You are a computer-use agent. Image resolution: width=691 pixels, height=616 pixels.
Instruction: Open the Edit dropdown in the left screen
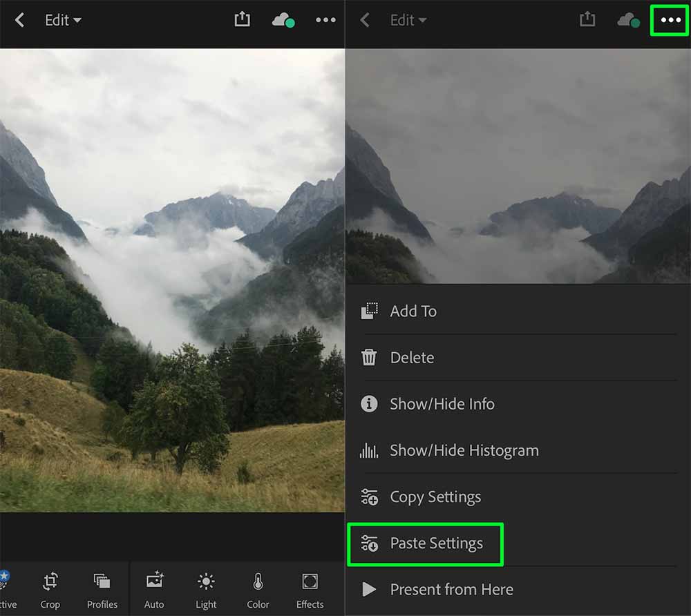[x=63, y=20]
